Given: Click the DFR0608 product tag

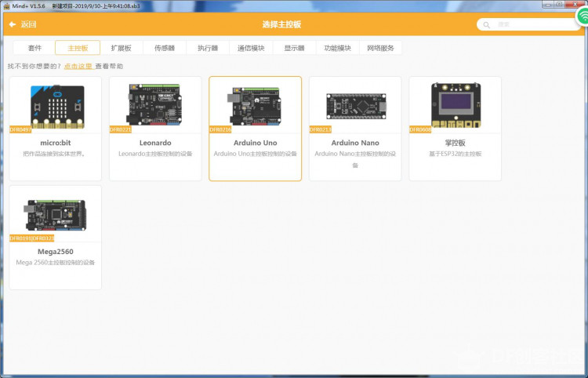Looking at the screenshot, I should 420,129.
